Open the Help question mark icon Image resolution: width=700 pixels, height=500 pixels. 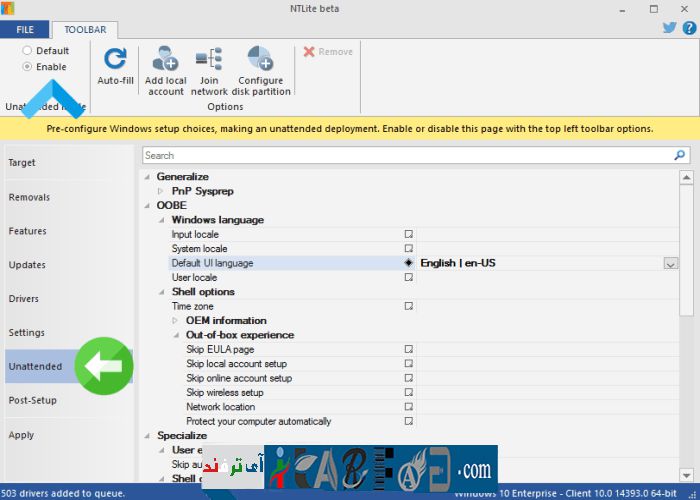point(688,28)
